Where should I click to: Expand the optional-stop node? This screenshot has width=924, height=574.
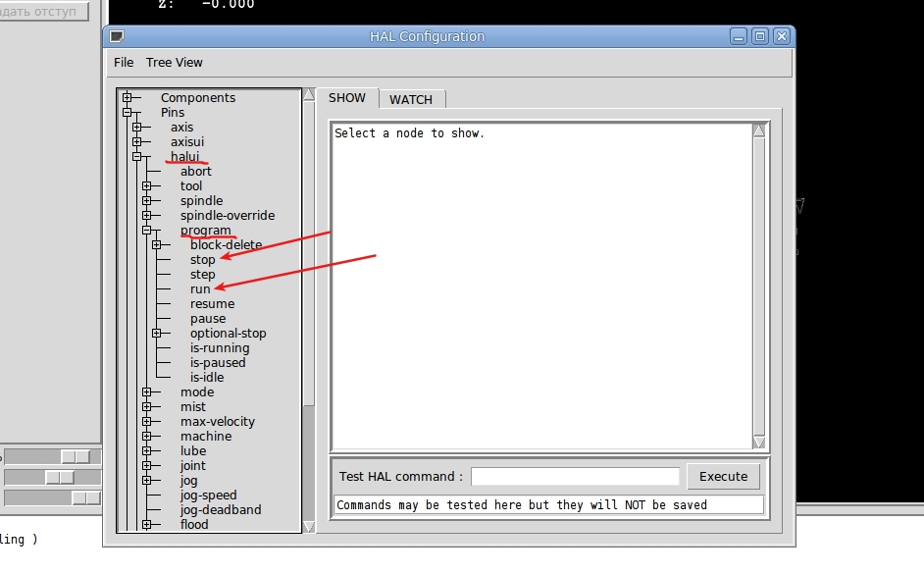(x=157, y=333)
